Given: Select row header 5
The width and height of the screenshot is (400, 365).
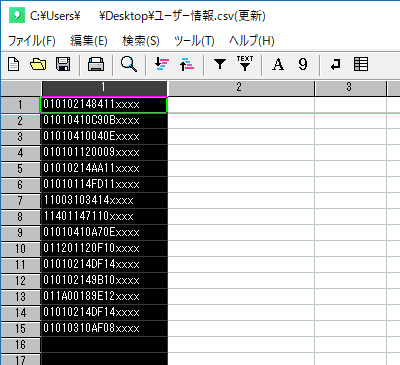Looking at the screenshot, I should point(20,169).
